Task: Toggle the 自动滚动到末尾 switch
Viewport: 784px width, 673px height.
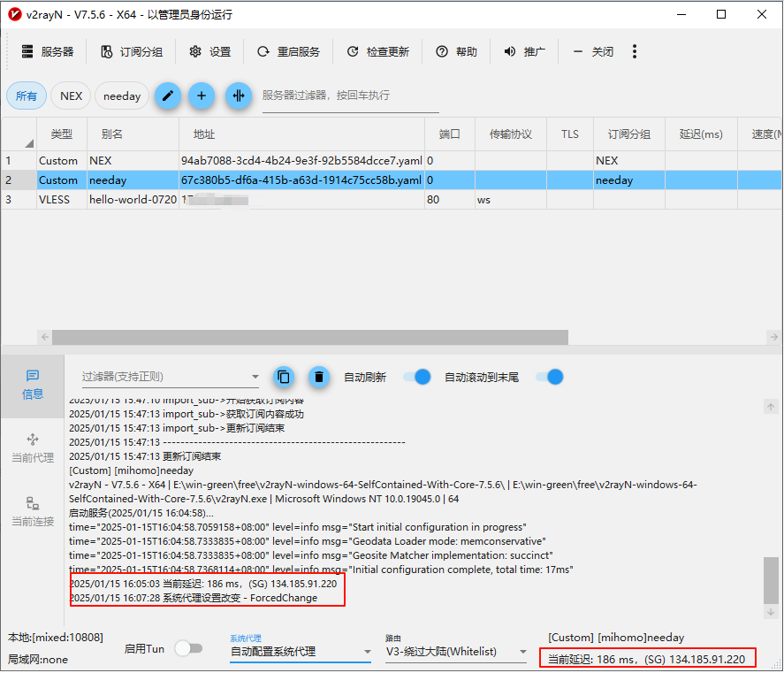Action: [x=549, y=377]
